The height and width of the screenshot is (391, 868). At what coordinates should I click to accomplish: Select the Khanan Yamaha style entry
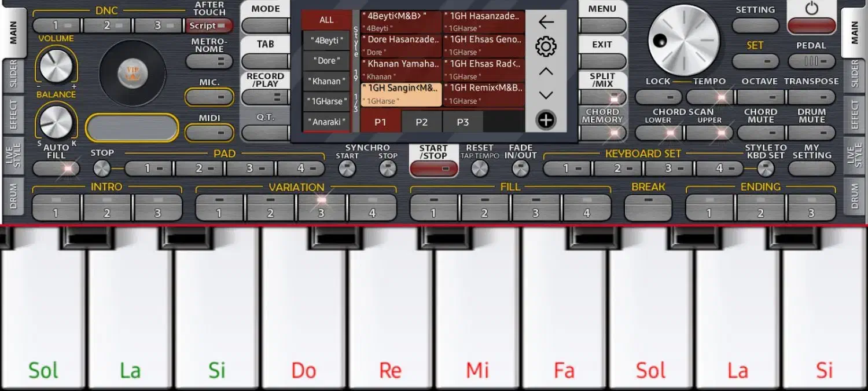click(401, 68)
